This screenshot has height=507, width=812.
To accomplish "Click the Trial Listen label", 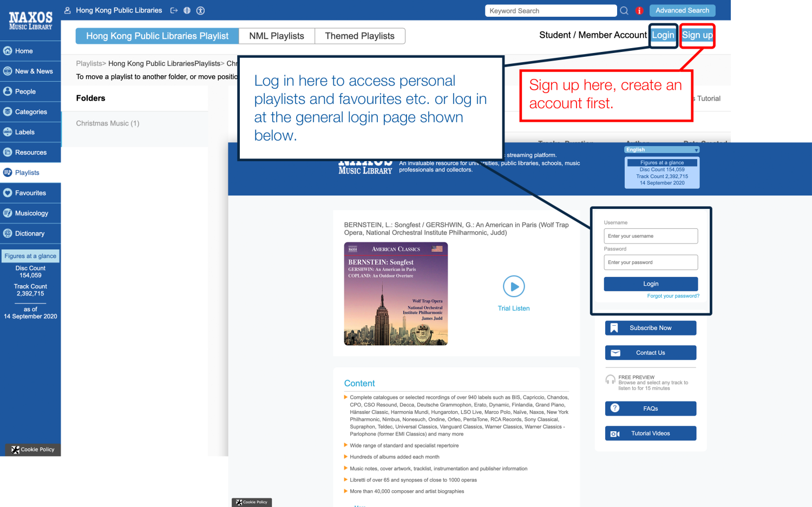I will tap(514, 308).
